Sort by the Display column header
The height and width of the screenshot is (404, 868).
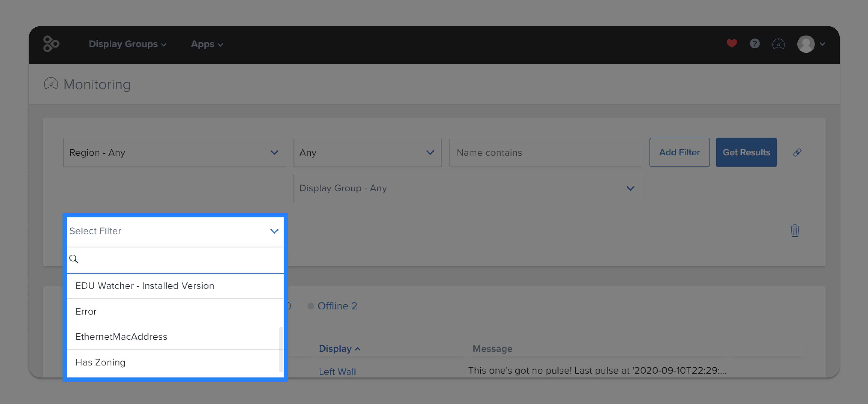coord(340,349)
